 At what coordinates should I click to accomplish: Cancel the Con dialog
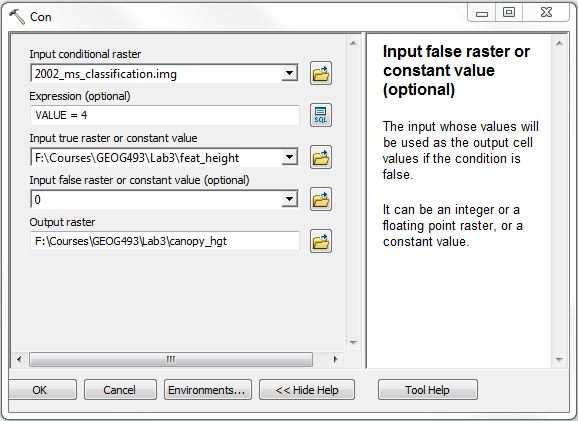coord(120,390)
